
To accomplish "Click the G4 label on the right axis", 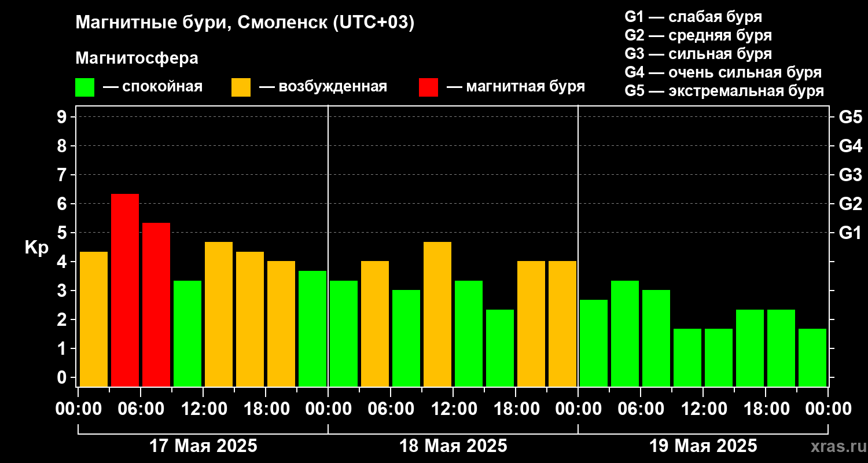I will [851, 146].
